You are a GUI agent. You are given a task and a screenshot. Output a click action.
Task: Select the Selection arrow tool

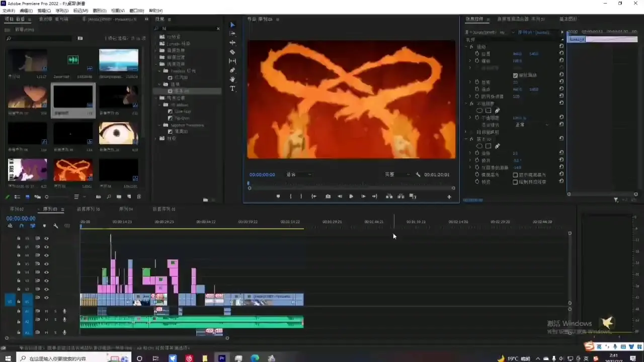click(232, 25)
